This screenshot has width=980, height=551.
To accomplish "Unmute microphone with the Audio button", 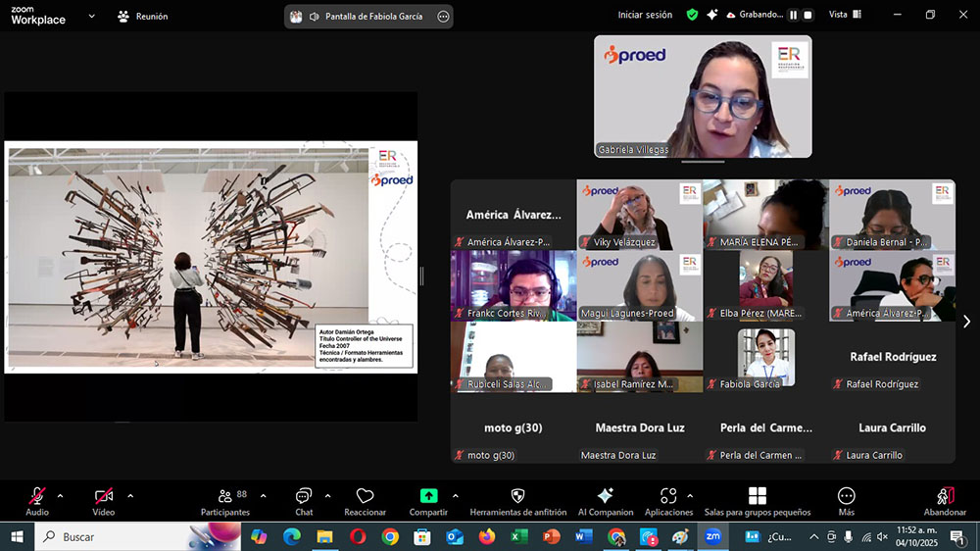I will (37, 502).
